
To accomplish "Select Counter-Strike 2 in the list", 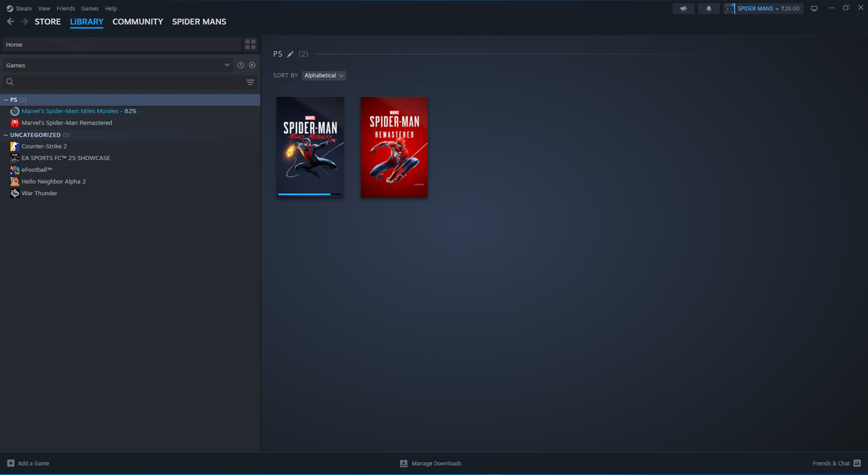I will pyautogui.click(x=44, y=146).
